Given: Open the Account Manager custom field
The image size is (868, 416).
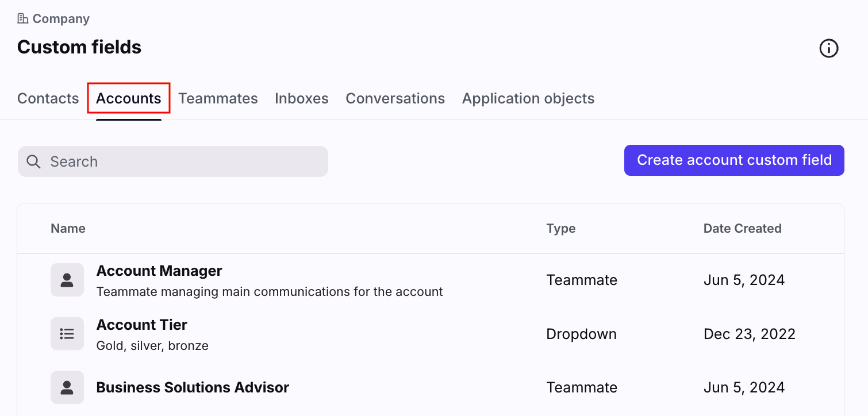Looking at the screenshot, I should click(x=159, y=271).
